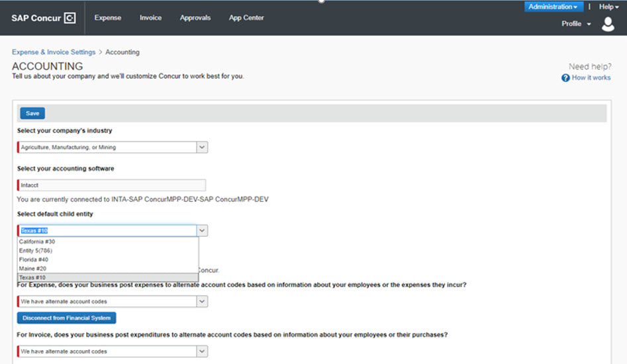
Task: Click the user profile avatar icon
Action: coord(608,24)
